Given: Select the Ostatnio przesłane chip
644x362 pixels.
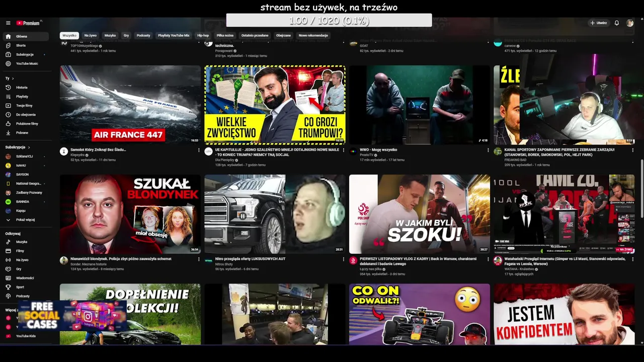Looking at the screenshot, I should [x=255, y=36].
